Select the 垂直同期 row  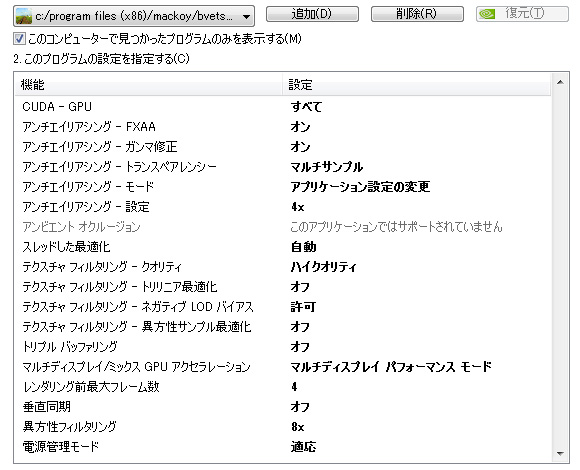[x=283, y=407]
